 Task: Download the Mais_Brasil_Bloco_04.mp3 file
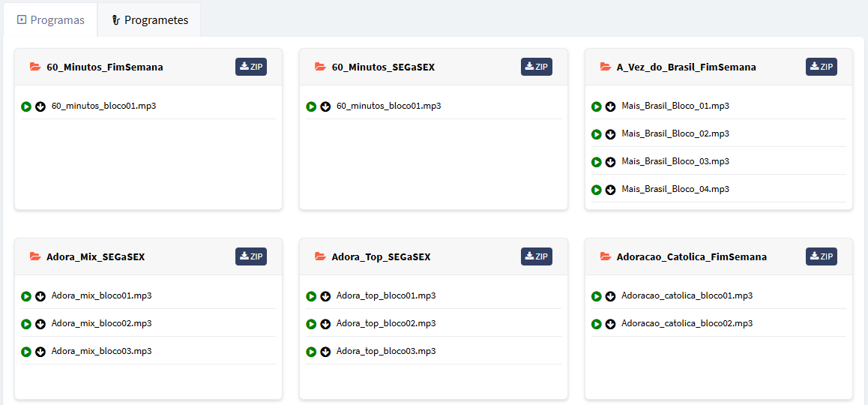pos(610,190)
